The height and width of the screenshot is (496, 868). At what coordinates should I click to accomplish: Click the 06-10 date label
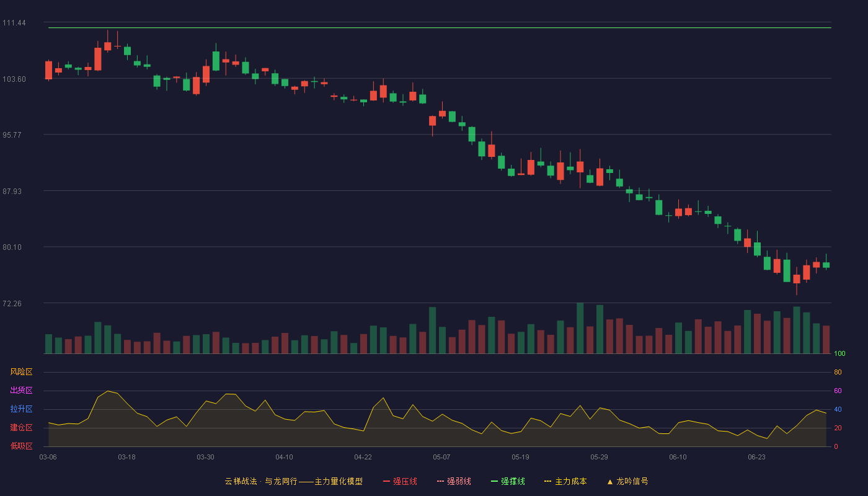[x=678, y=457]
